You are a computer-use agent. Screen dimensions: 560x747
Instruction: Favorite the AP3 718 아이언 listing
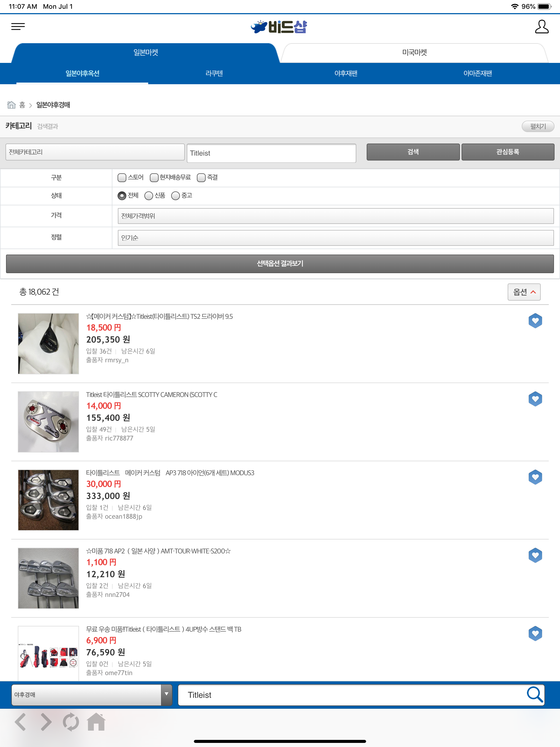point(535,477)
